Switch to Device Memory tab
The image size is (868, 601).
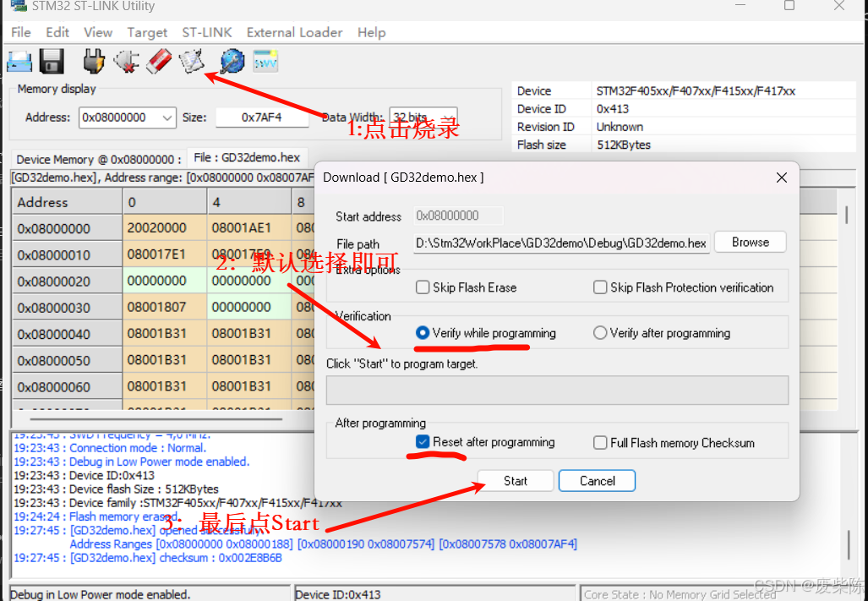coord(99,160)
